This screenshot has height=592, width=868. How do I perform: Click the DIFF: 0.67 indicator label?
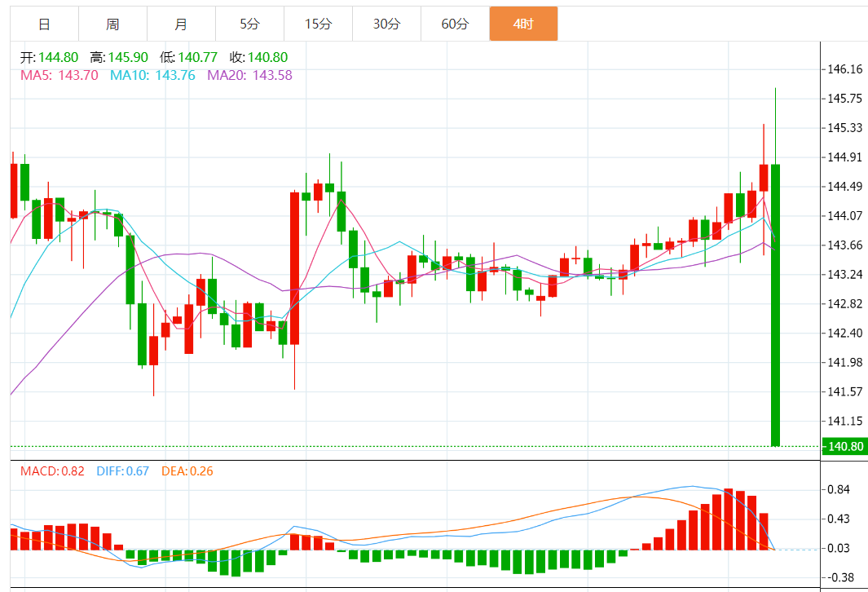pos(123,471)
